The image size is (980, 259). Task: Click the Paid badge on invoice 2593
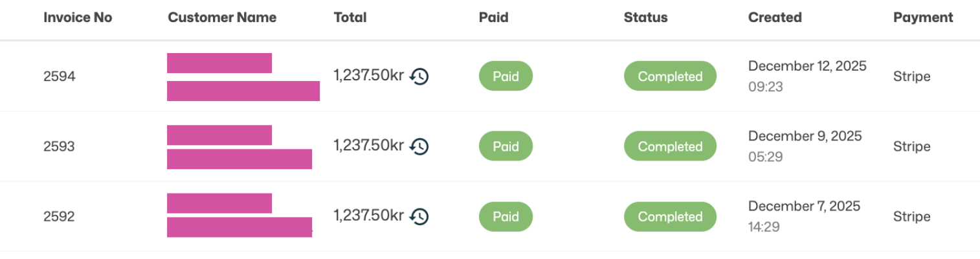[506, 146]
